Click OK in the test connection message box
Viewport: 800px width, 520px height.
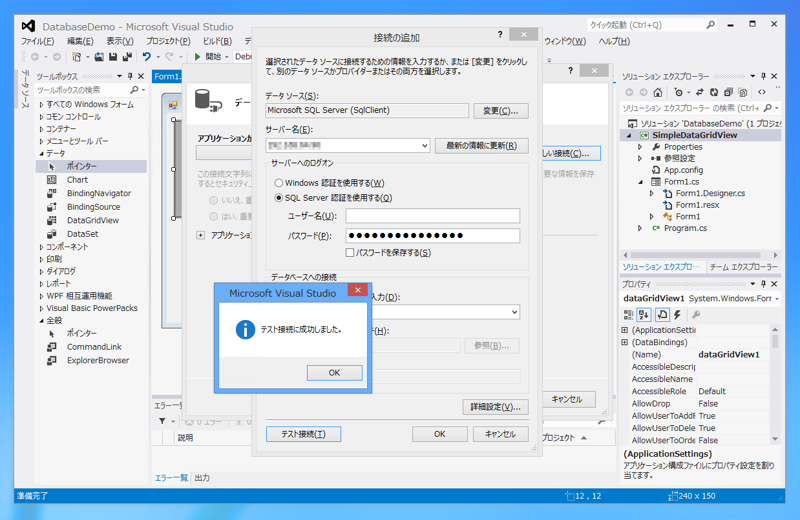pyautogui.click(x=334, y=373)
